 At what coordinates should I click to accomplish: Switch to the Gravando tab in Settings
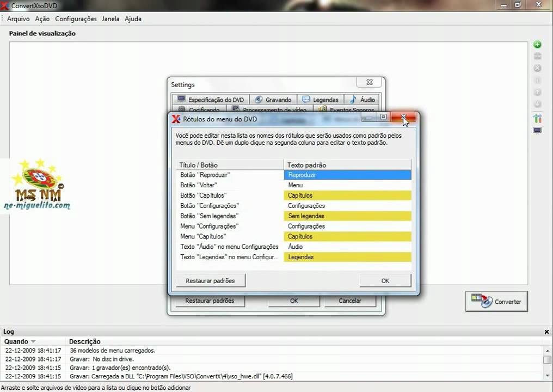click(x=273, y=100)
